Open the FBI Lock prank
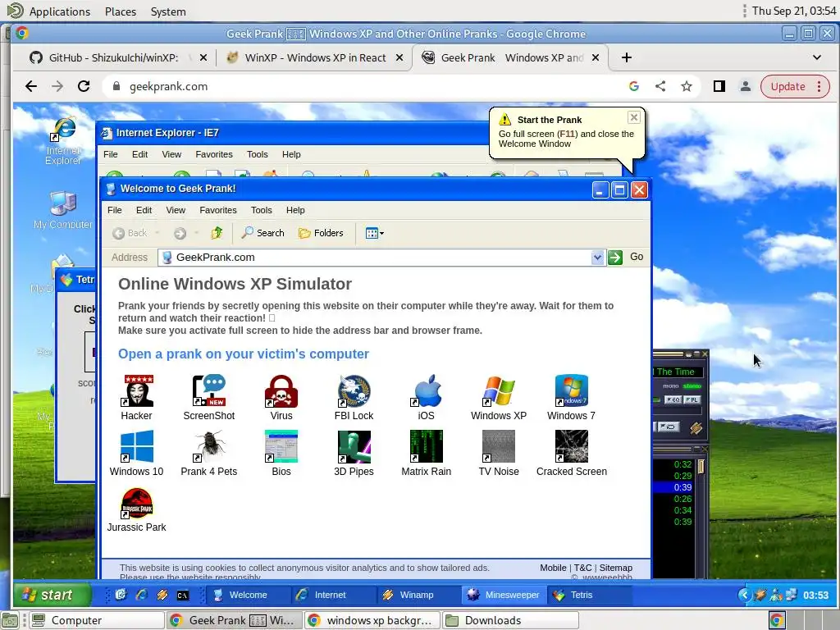 click(354, 398)
